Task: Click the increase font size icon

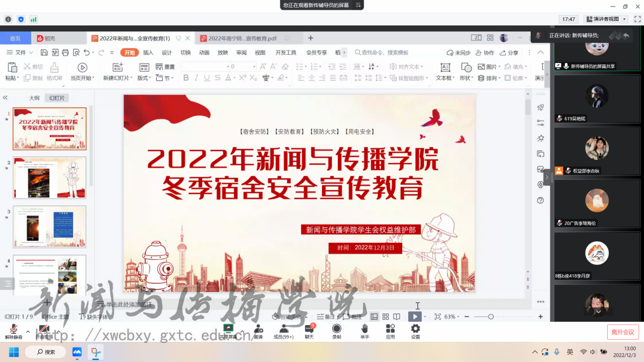Action: [x=263, y=66]
